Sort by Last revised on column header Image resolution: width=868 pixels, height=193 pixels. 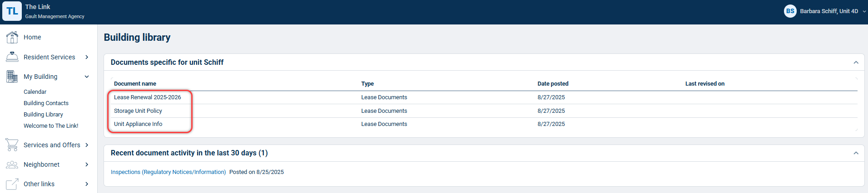(x=705, y=84)
